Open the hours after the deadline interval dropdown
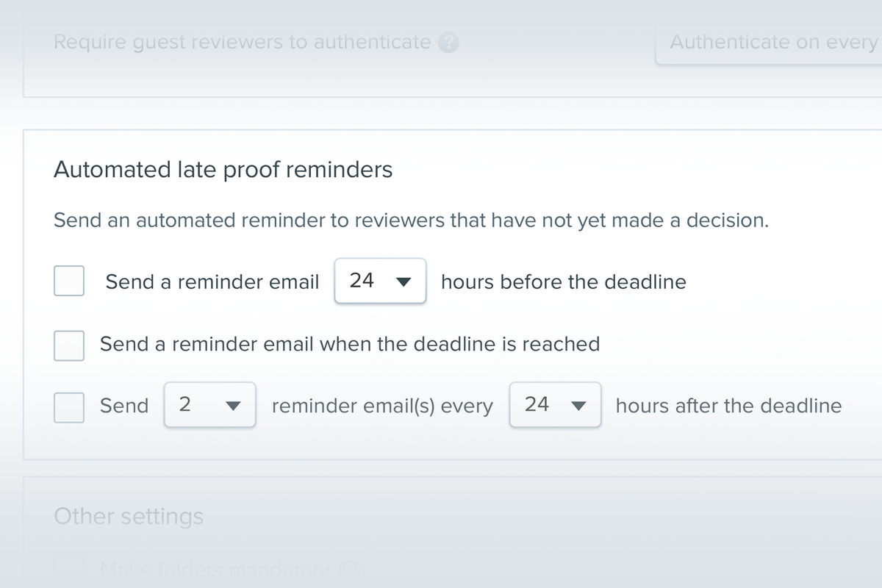The height and width of the screenshot is (588, 882). 555,405
